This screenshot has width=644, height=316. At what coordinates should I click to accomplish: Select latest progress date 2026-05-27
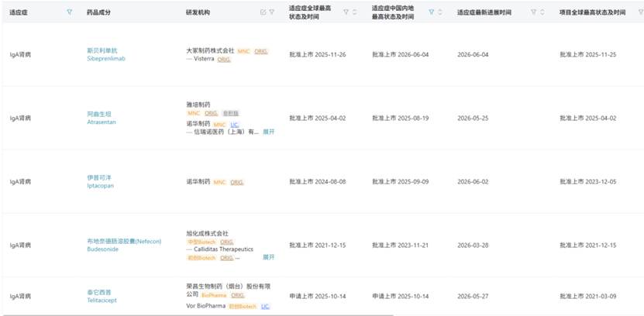474,297
